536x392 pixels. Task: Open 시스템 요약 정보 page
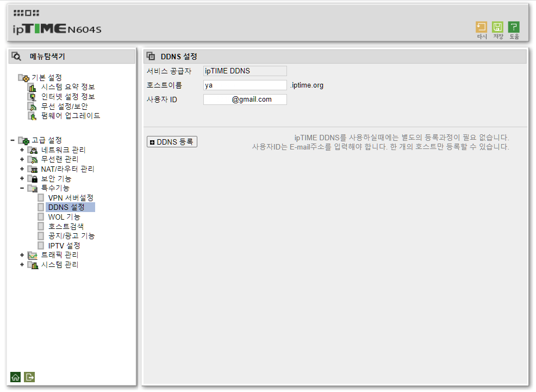click(68, 87)
